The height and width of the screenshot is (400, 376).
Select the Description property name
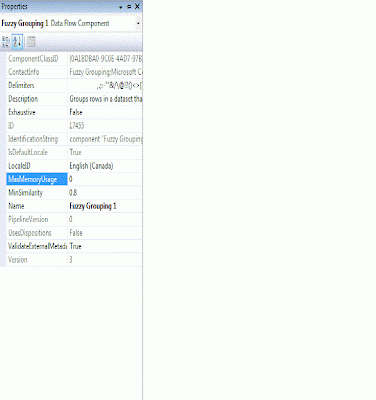[x=23, y=99]
